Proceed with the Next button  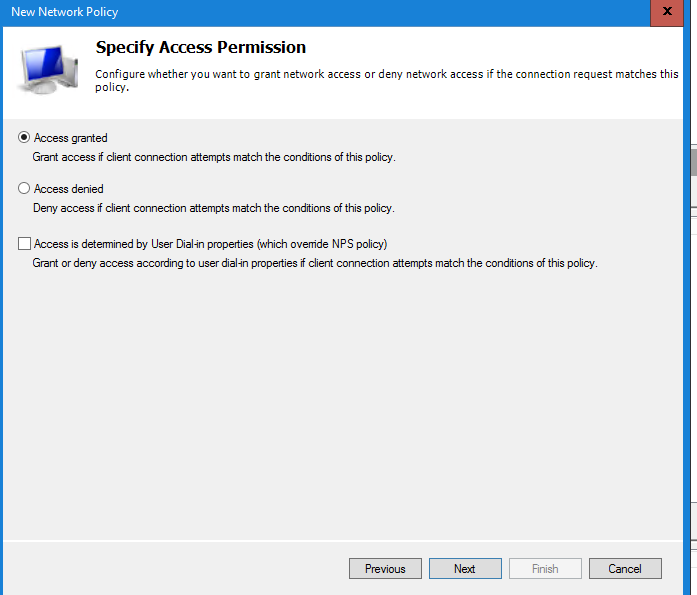coord(465,569)
